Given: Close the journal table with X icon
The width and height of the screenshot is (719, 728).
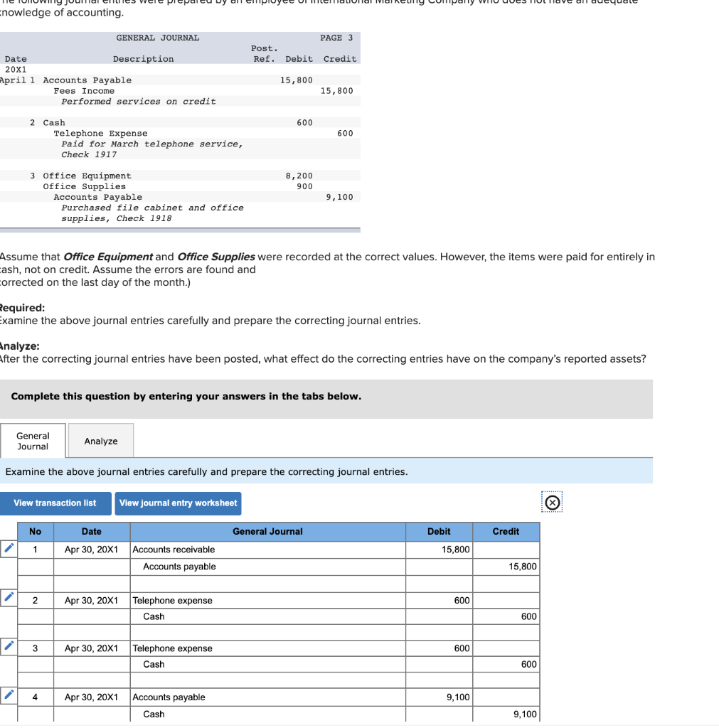Looking at the screenshot, I should [x=552, y=503].
